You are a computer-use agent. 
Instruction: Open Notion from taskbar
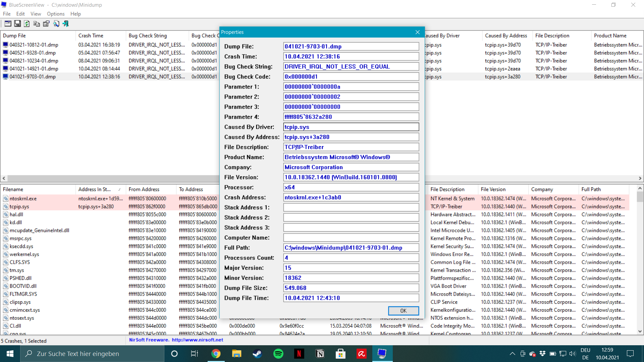320,354
